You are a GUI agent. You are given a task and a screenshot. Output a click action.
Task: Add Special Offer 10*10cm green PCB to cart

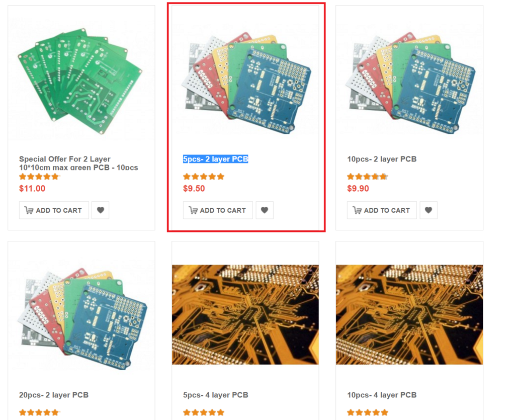click(54, 210)
